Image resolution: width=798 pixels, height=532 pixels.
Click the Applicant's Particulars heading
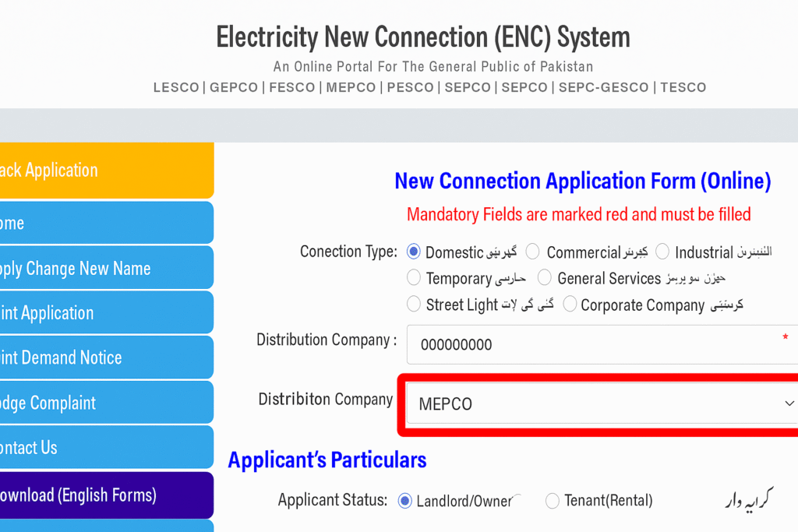[x=327, y=460]
